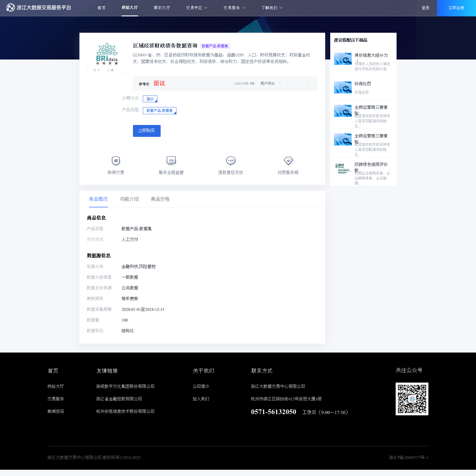The image size is (476, 476).
Task: Open 浙报数字文化集团股份有限公司 friend link
Action: click(125, 386)
